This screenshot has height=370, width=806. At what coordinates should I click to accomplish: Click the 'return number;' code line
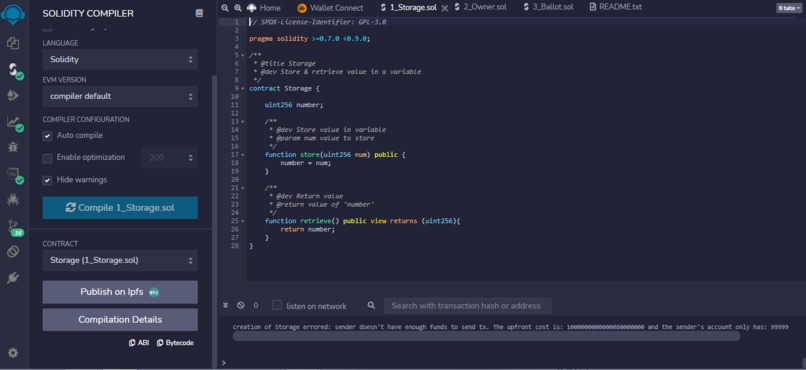tap(307, 229)
